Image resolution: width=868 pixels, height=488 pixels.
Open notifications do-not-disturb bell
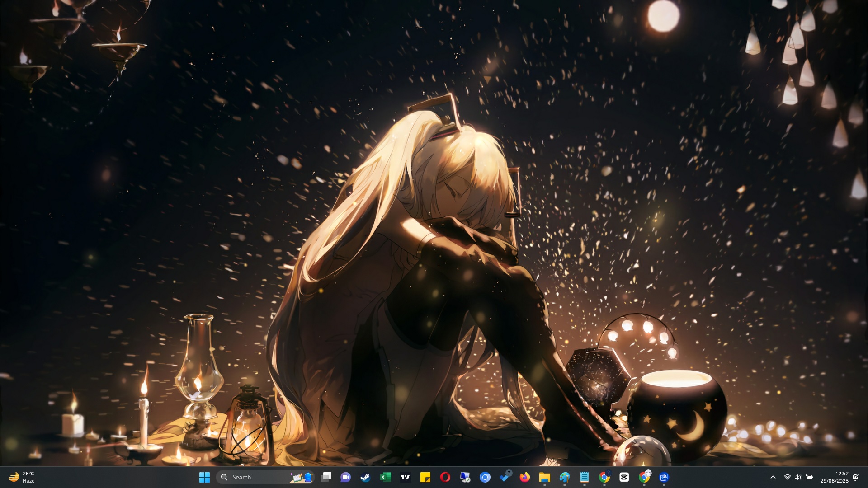click(x=855, y=477)
